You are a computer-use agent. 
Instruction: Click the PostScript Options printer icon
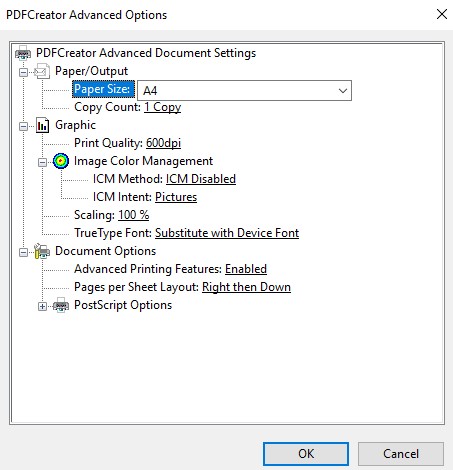click(x=61, y=305)
